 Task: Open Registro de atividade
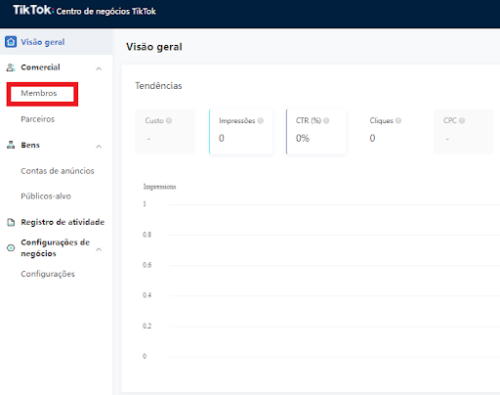[x=63, y=222]
